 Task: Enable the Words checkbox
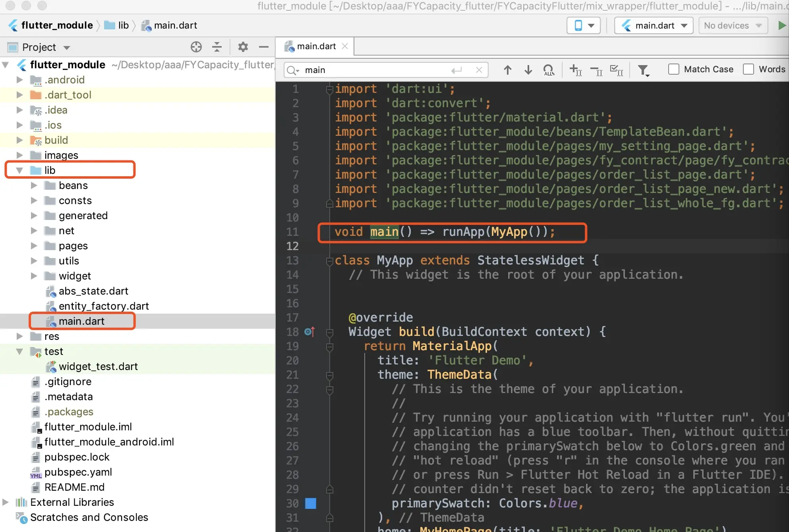tap(748, 69)
